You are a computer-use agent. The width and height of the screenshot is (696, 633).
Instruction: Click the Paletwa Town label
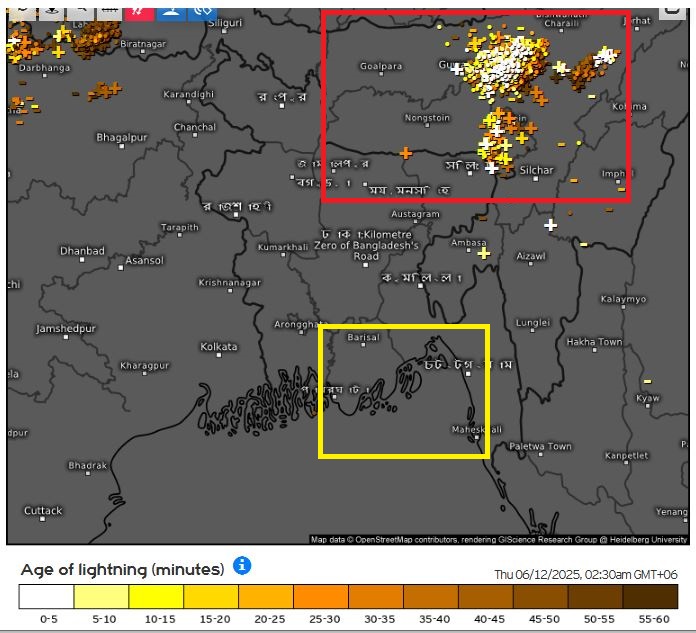coord(540,446)
